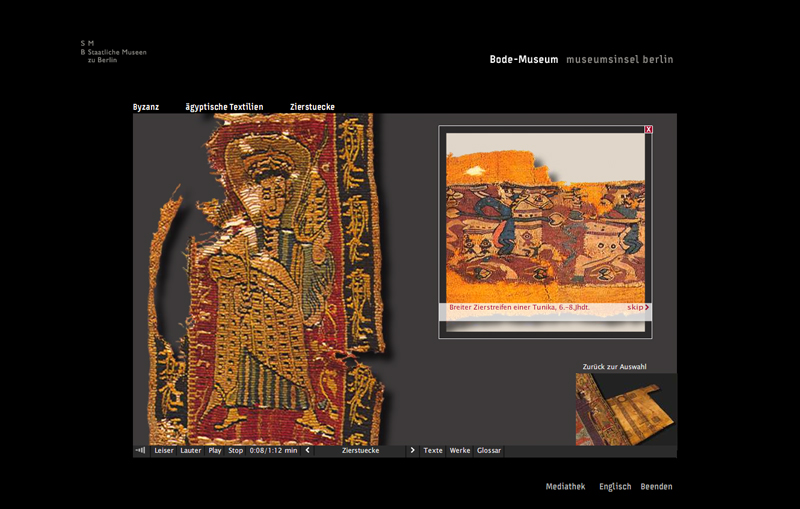This screenshot has width=800, height=509.
Task: Click the large woven figure textile image
Action: click(267, 279)
